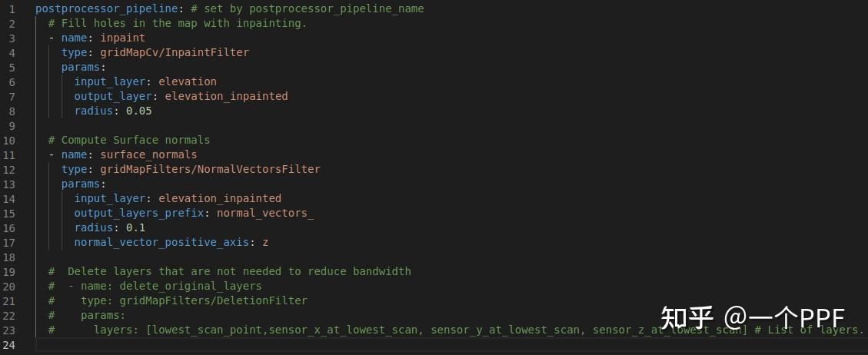The width and height of the screenshot is (868, 355).
Task: Click the "Compute Surface normals" comment
Action: [x=128, y=140]
